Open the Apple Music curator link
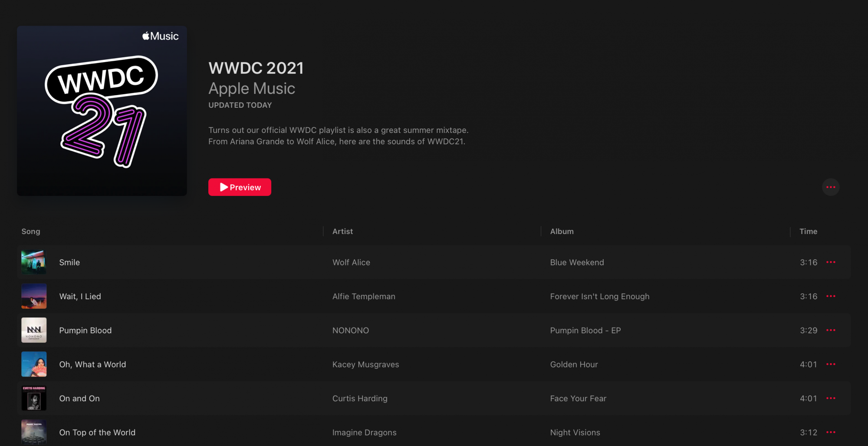This screenshot has height=446, width=868. point(252,89)
